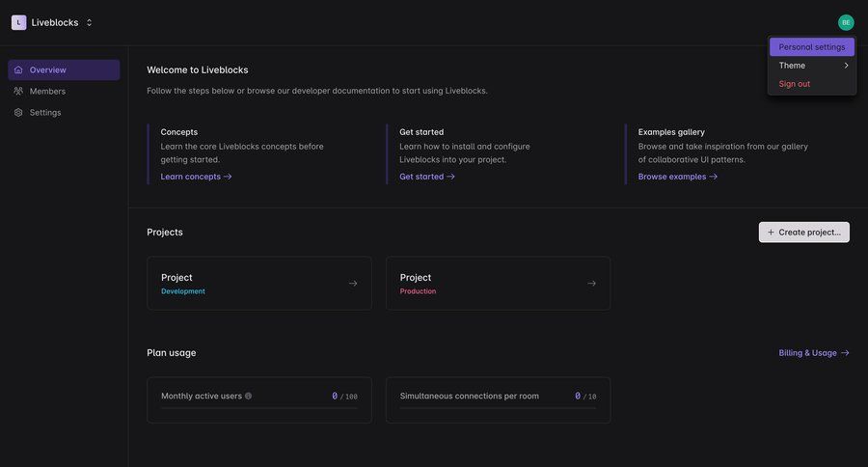Open Members in the sidebar

[64, 91]
